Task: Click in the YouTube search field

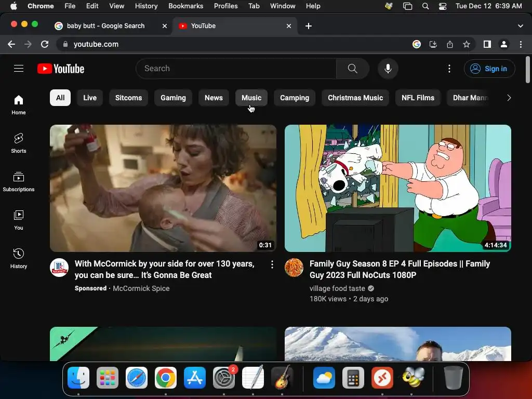Action: point(236,69)
